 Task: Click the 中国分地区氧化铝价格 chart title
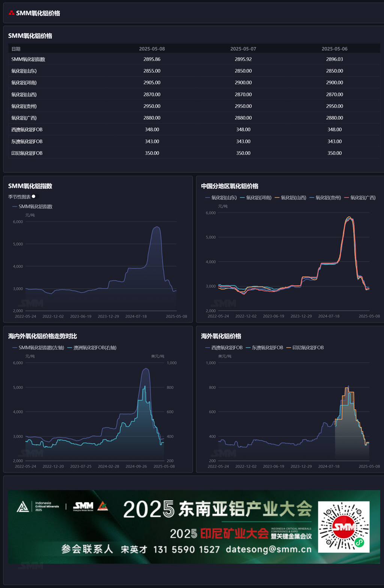coord(229,186)
